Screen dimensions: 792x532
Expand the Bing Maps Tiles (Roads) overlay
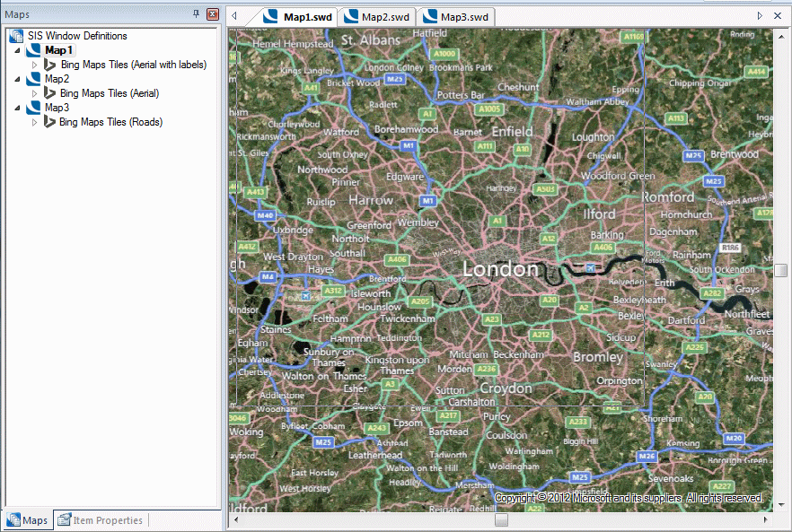[36, 121]
